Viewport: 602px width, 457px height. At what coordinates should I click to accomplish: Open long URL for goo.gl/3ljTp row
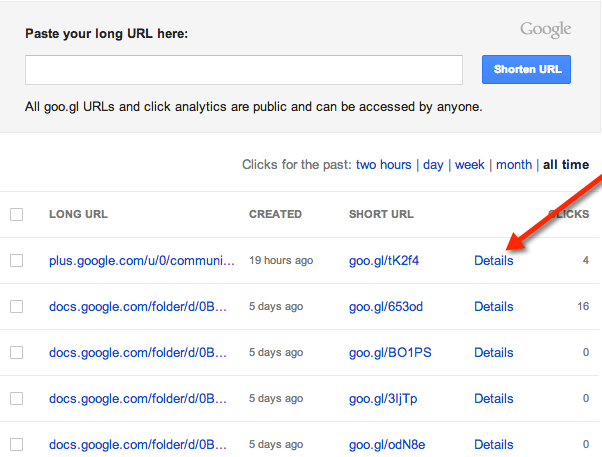tap(138, 399)
